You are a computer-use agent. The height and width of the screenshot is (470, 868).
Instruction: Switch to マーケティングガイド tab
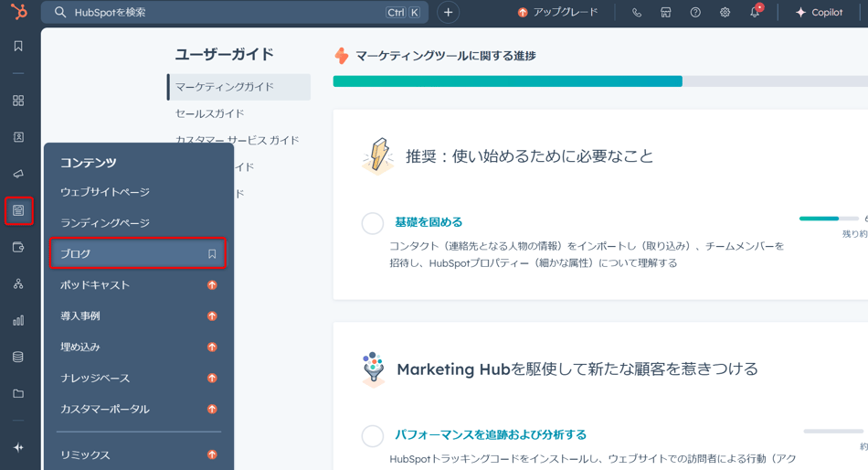coord(239,87)
